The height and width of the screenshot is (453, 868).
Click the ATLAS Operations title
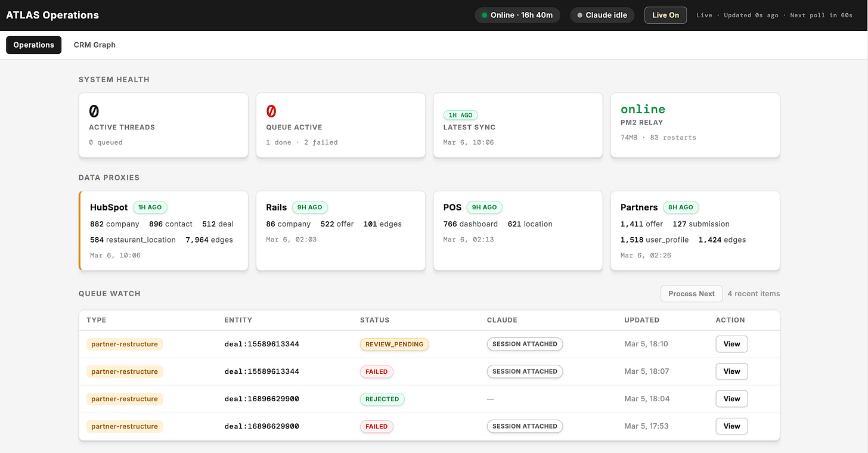pyautogui.click(x=52, y=15)
